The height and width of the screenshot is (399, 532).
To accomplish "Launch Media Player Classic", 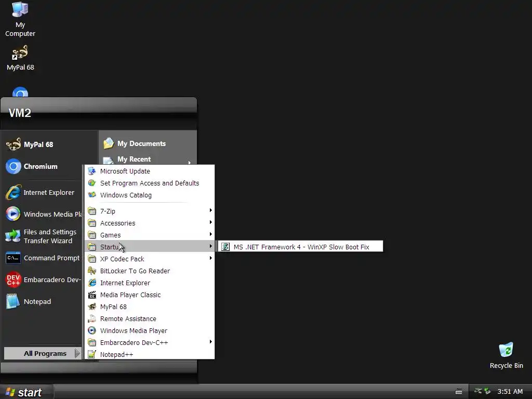I will coord(149,295).
